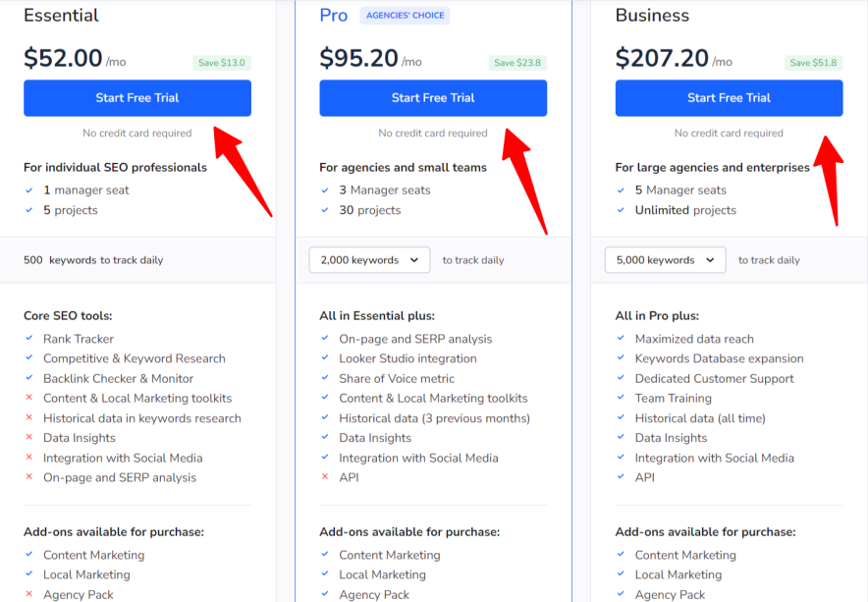Click the X icon beside API in Pro
868x602 pixels.
click(x=325, y=477)
